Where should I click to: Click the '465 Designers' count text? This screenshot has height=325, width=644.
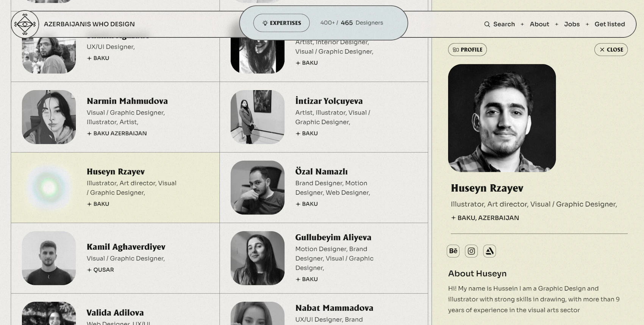pyautogui.click(x=362, y=23)
